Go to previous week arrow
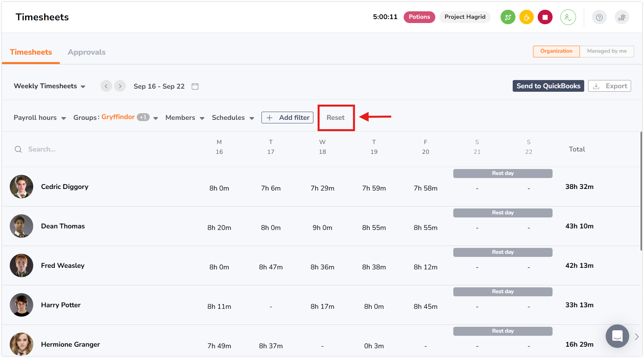Screen dimensions: 644x358 [106, 86]
